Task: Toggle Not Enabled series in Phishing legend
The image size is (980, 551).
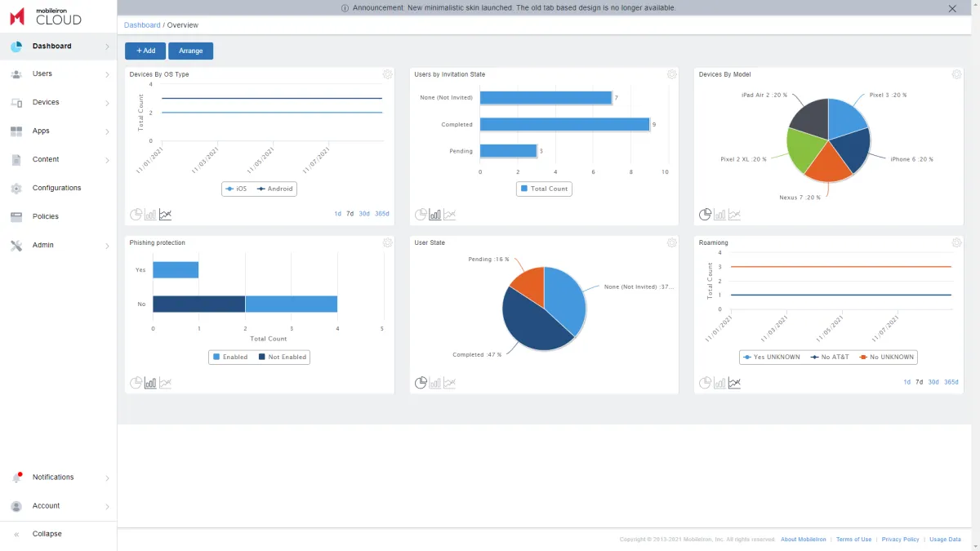Action: point(282,357)
